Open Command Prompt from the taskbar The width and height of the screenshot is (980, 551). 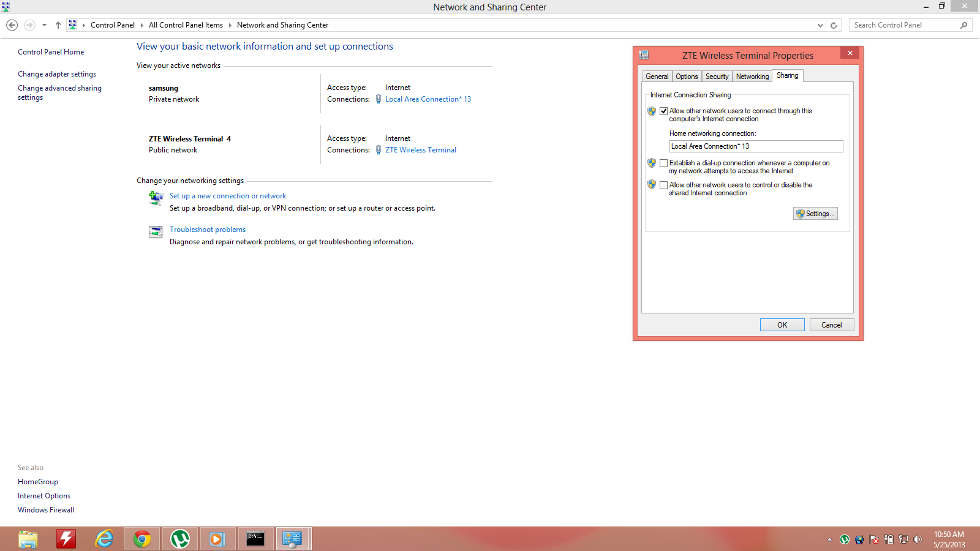click(255, 539)
